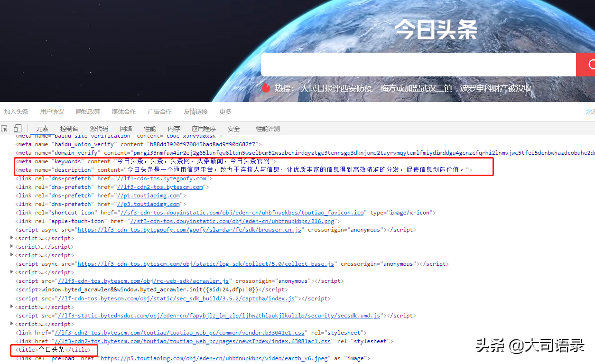Viewport: 595px width, 364px height.
Task: Open the acrawler.js src link
Action: tap(143, 281)
